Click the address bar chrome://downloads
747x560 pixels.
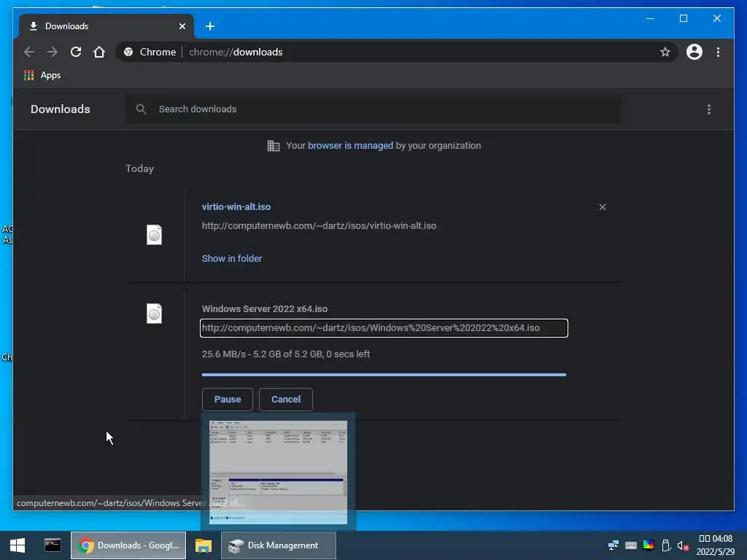click(x=236, y=52)
